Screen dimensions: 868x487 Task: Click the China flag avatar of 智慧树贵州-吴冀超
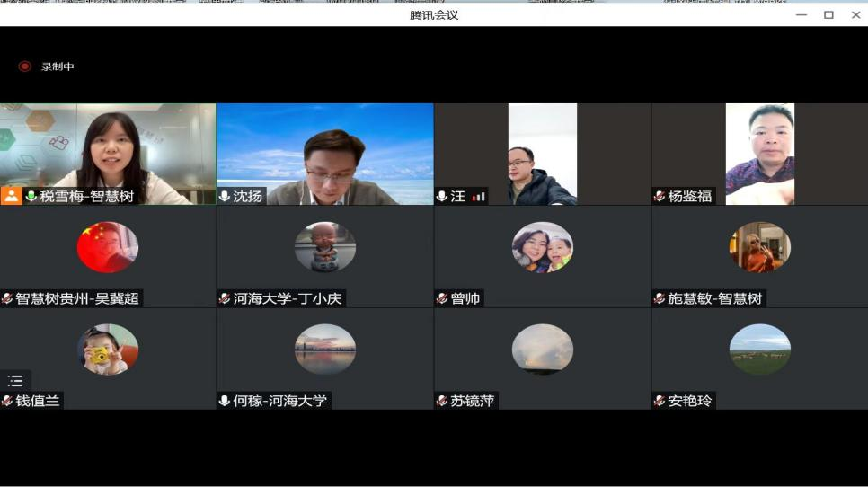(108, 247)
